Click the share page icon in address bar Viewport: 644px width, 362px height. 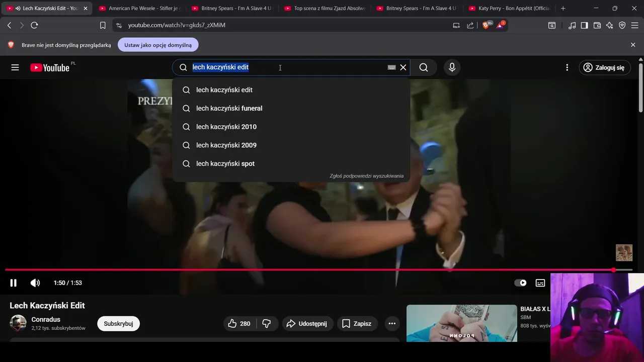[x=470, y=25]
